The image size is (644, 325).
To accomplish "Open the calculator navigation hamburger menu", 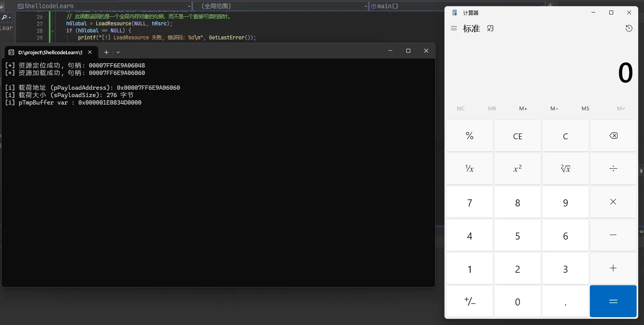I will click(x=453, y=28).
